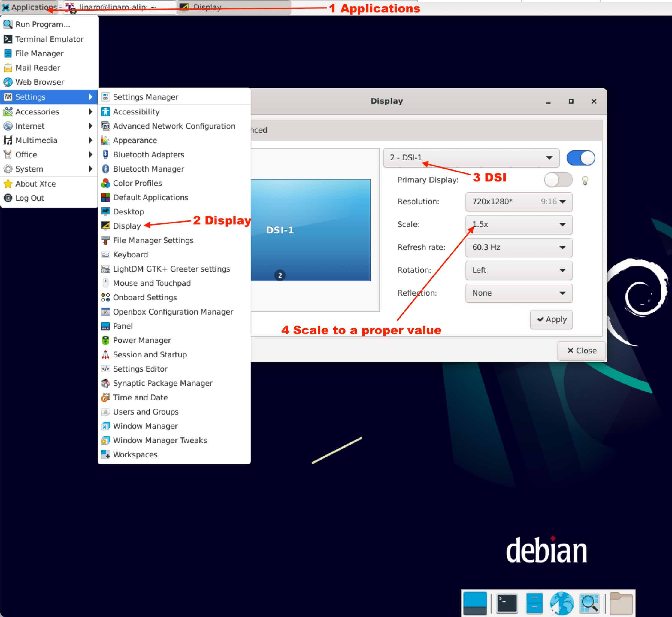Open home folder icon in dock
The height and width of the screenshot is (617, 672).
(x=621, y=604)
